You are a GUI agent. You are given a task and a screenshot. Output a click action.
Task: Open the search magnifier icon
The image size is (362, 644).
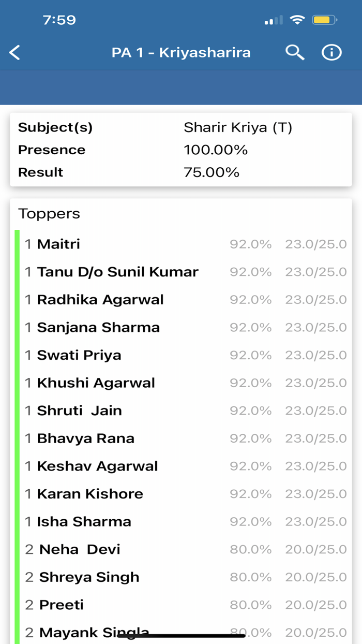pos(295,52)
